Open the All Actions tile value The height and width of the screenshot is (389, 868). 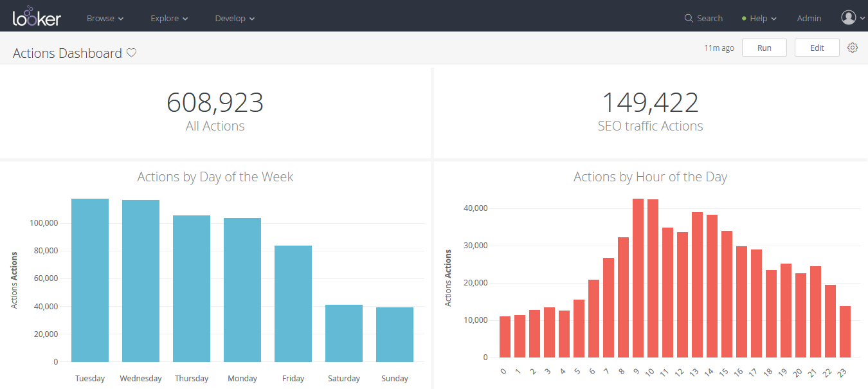[x=215, y=103]
